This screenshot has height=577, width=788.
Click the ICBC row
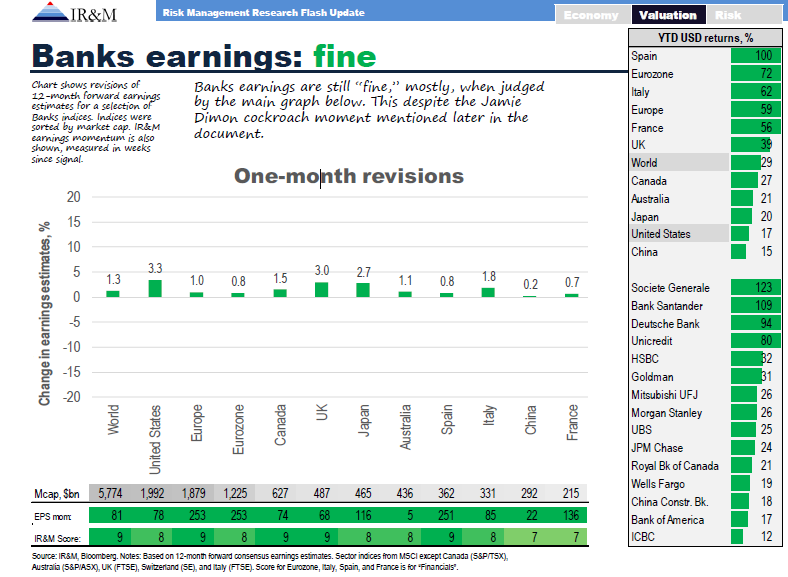click(x=705, y=536)
